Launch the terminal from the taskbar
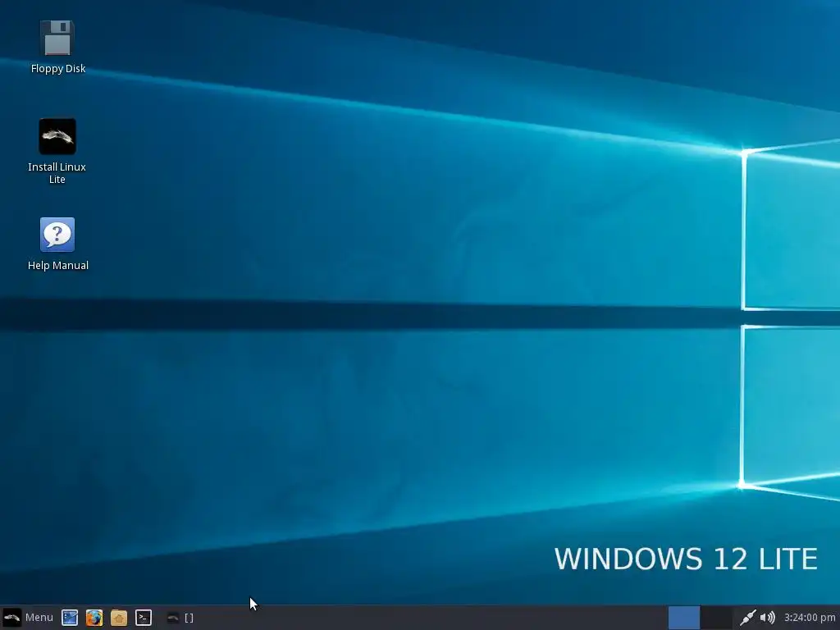The width and height of the screenshot is (840, 630). [x=144, y=618]
